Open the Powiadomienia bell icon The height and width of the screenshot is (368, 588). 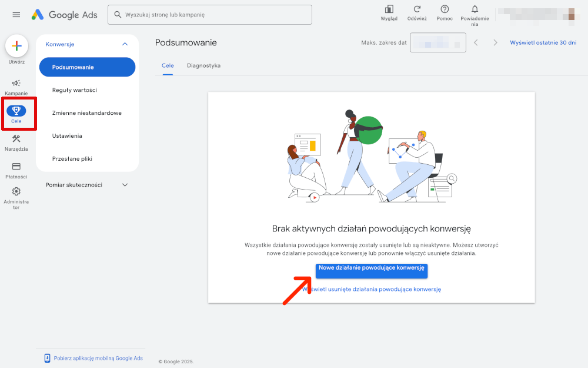coord(474,9)
